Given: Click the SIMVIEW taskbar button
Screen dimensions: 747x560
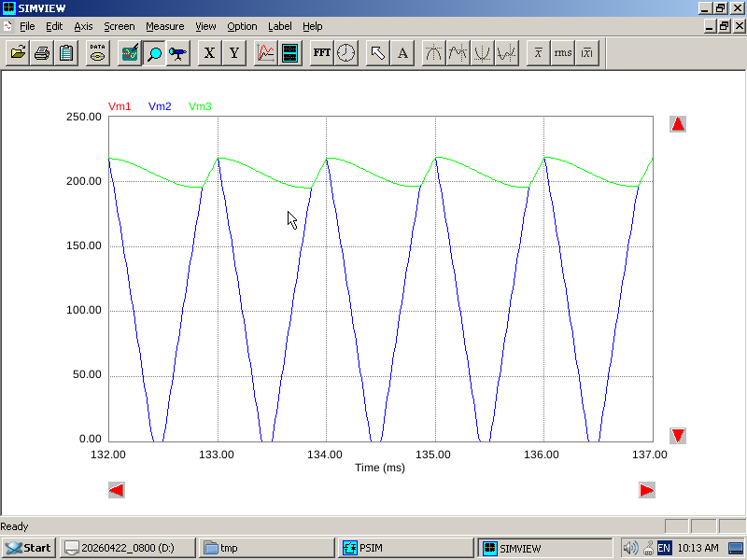Looking at the screenshot, I should pos(544,548).
